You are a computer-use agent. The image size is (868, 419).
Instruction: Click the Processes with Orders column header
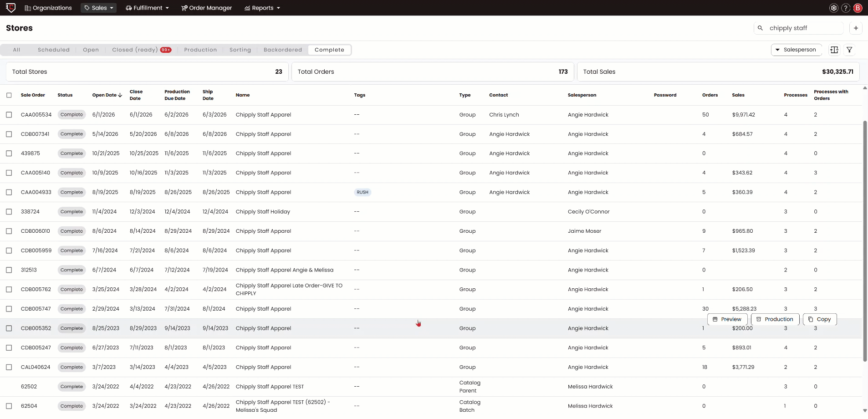click(831, 95)
